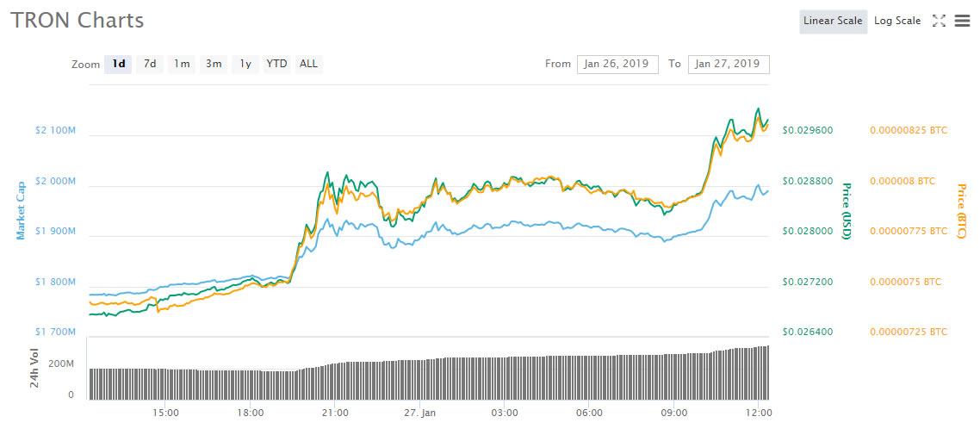Open the hamburger chart menu
Image resolution: width=980 pixels, height=435 pixels.
962,22
